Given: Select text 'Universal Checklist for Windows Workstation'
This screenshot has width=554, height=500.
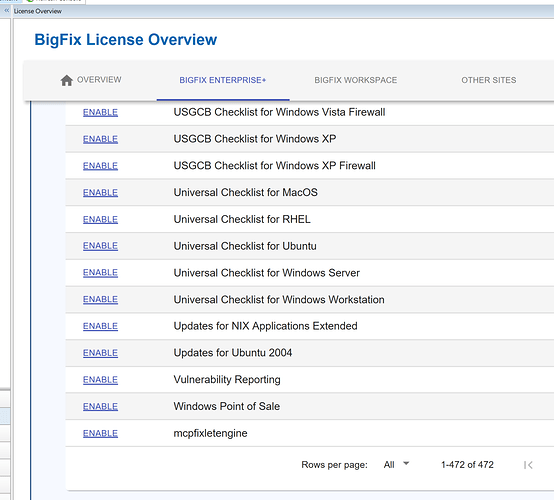Looking at the screenshot, I should coord(279,300).
